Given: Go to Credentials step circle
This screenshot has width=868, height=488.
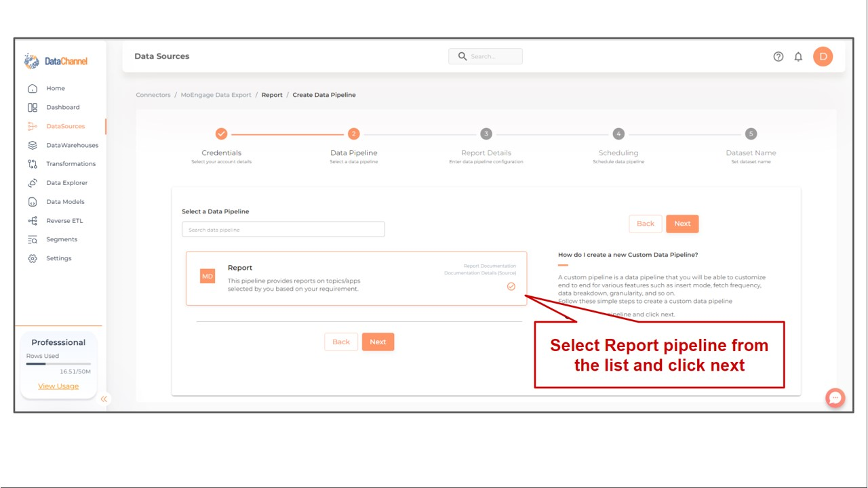Looking at the screenshot, I should coord(221,134).
